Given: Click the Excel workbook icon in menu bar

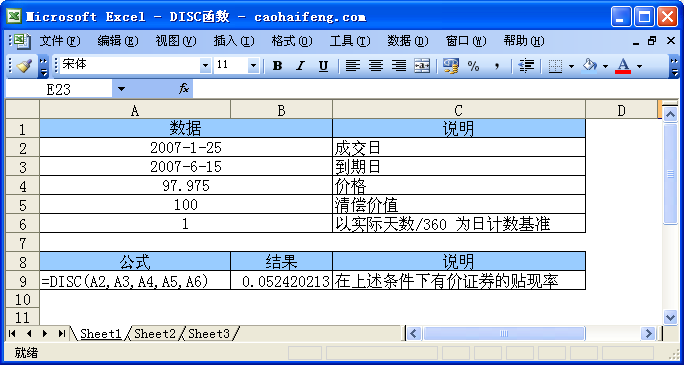Looking at the screenshot, I should 23,41.
